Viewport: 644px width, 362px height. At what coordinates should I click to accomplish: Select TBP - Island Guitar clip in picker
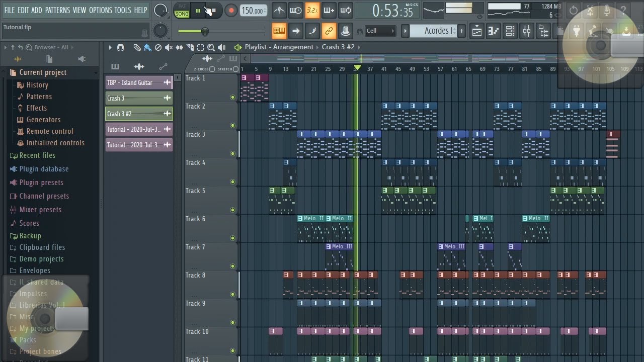coord(139,82)
